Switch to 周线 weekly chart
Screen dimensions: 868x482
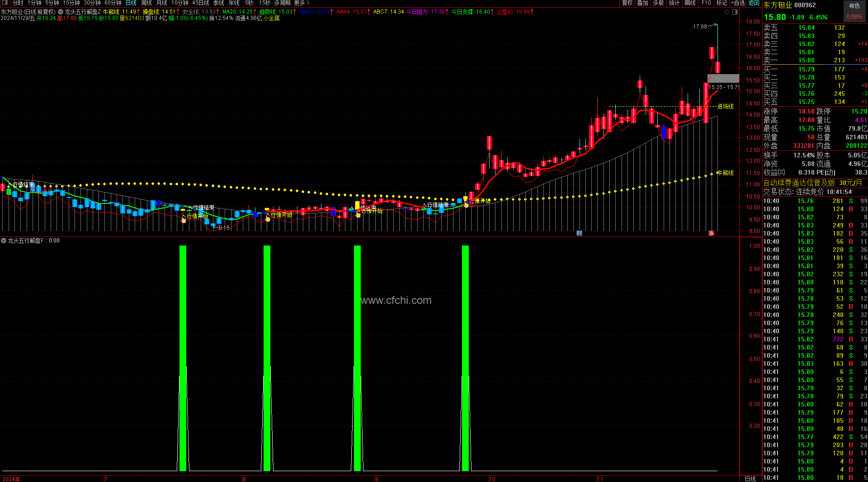[146, 3]
